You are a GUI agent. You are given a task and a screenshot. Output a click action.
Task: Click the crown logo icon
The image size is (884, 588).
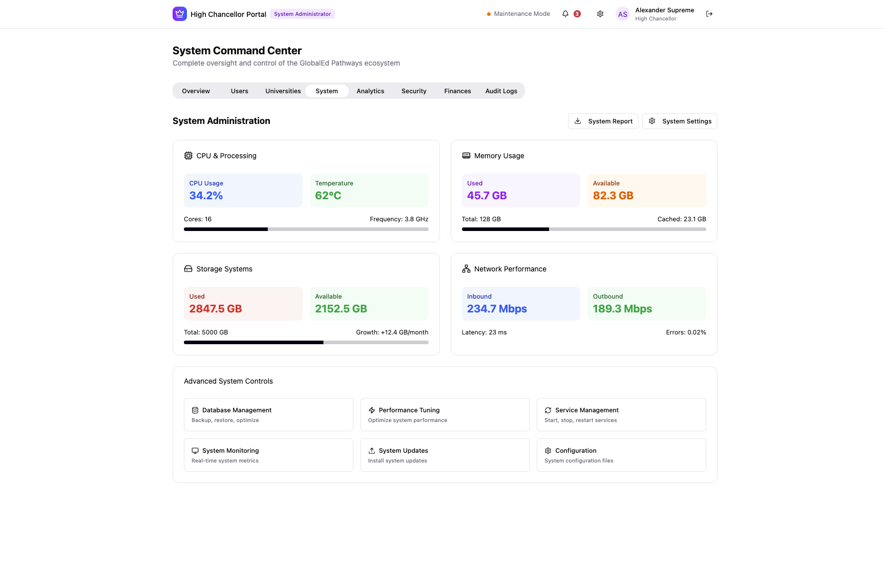pyautogui.click(x=179, y=14)
